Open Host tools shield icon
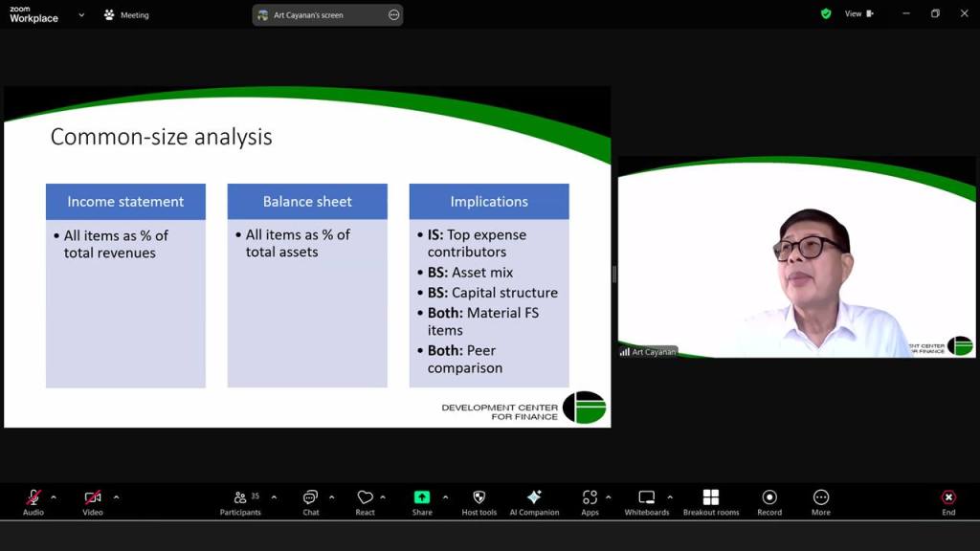 479,501
